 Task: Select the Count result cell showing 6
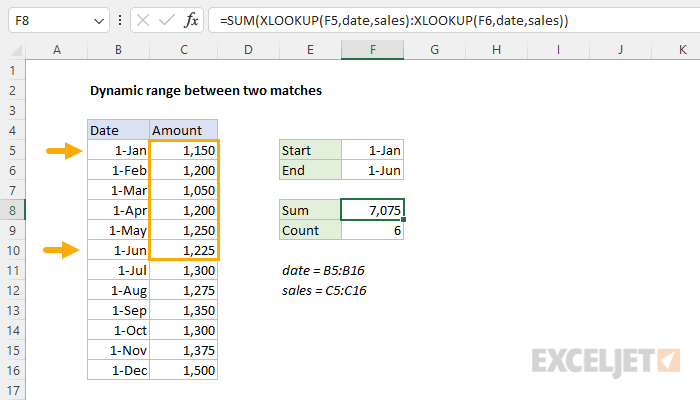pos(372,230)
